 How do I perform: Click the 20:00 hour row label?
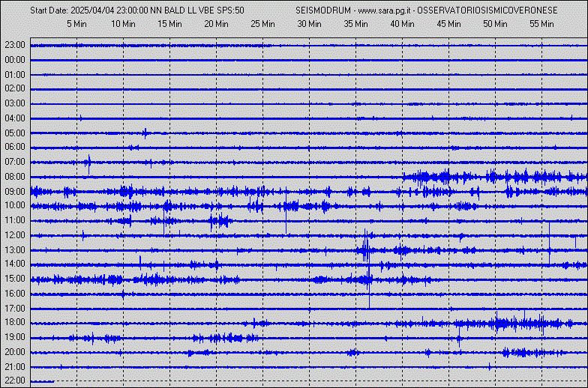click(x=15, y=352)
